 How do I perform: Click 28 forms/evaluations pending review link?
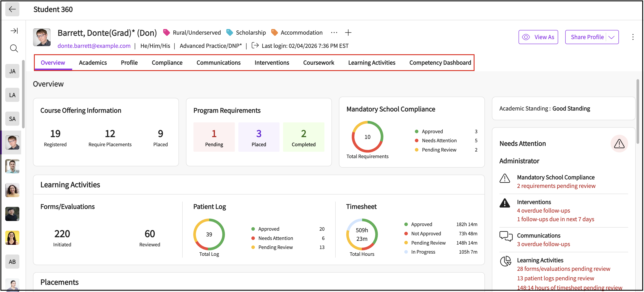click(x=563, y=269)
